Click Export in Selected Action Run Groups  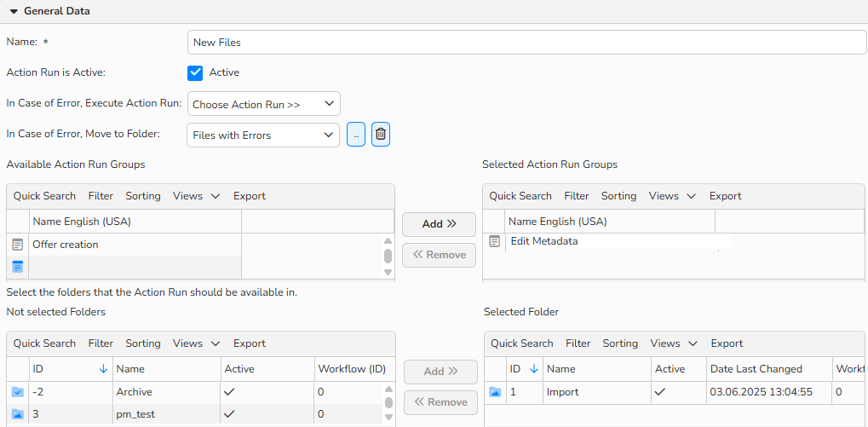tap(726, 196)
